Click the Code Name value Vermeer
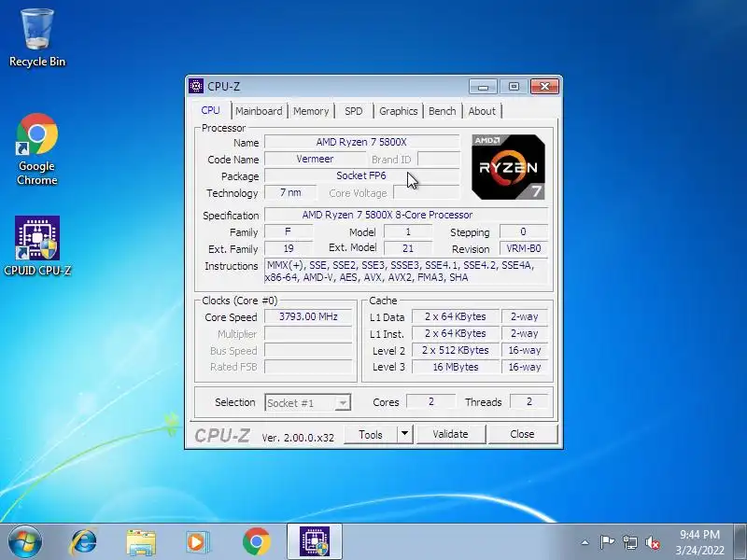The width and height of the screenshot is (747, 560). tap(315, 159)
